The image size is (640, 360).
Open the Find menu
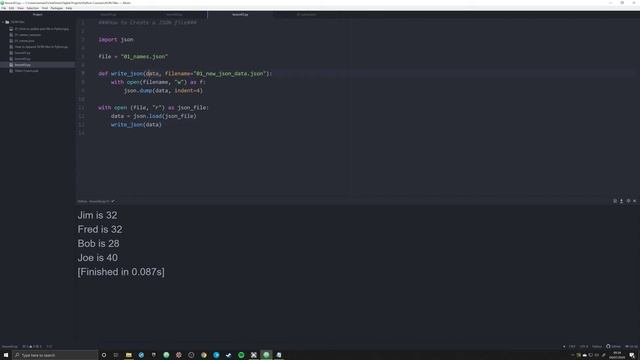point(45,8)
